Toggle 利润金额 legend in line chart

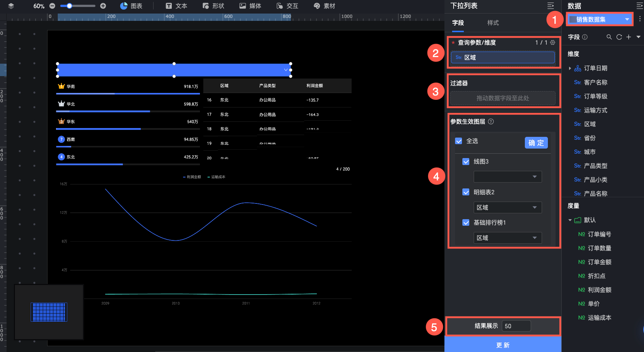coord(192,177)
